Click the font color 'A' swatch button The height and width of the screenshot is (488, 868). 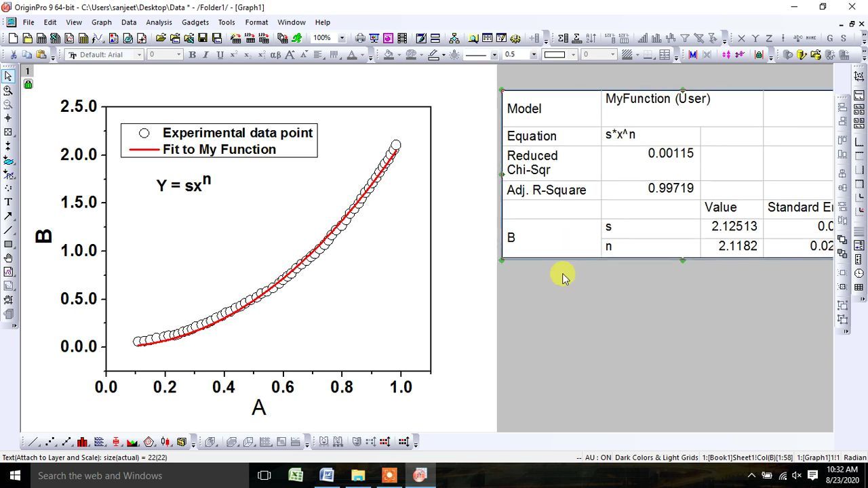pyautogui.click(x=351, y=54)
